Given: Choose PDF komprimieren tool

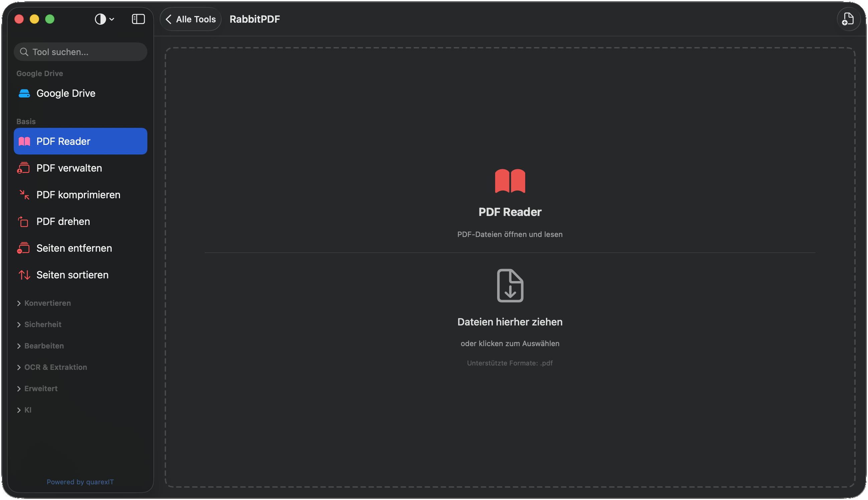Looking at the screenshot, I should point(81,195).
